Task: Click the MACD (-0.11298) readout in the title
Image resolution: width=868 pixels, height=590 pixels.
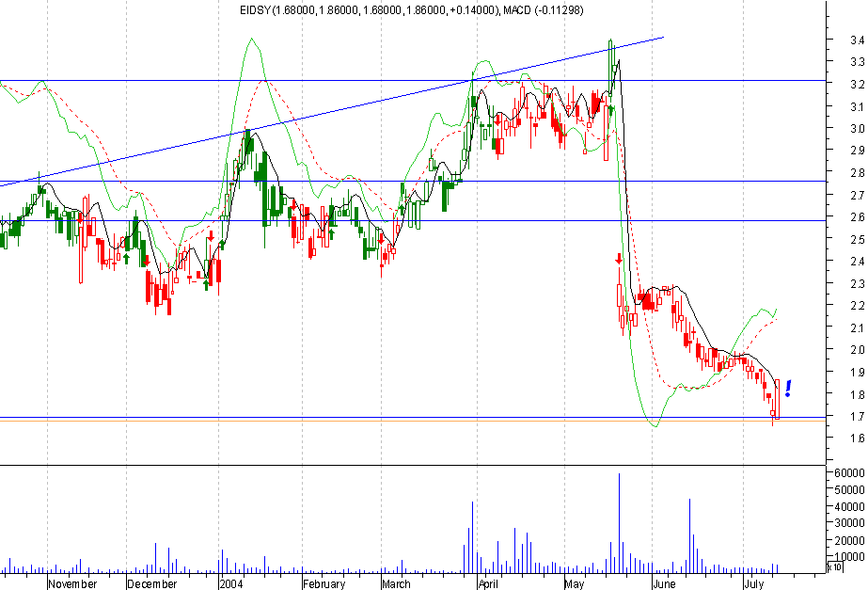Action: point(543,9)
